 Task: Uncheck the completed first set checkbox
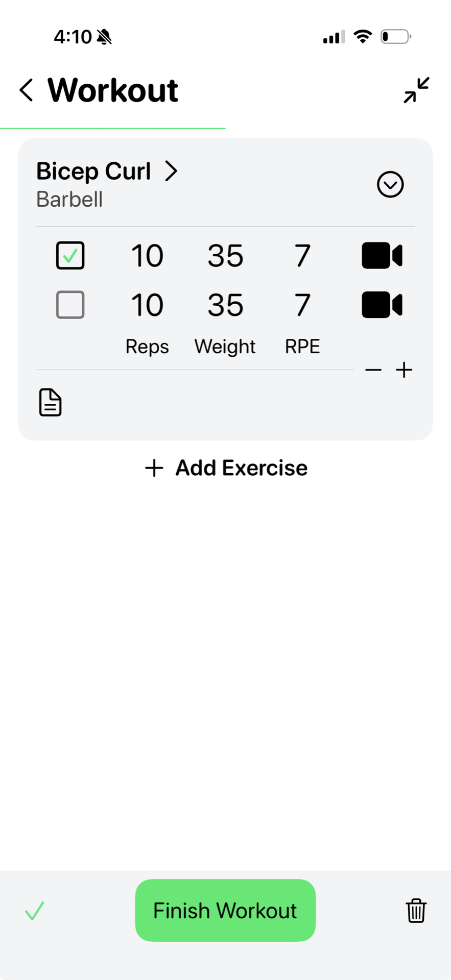70,255
